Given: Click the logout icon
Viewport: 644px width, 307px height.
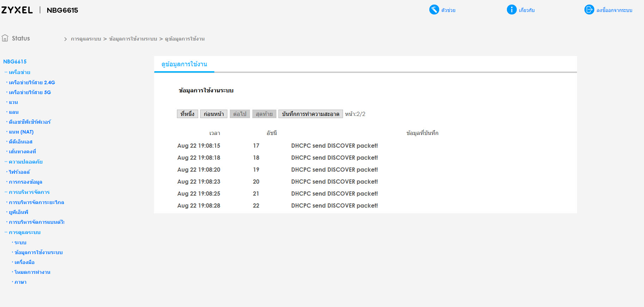Looking at the screenshot, I should 589,10.
